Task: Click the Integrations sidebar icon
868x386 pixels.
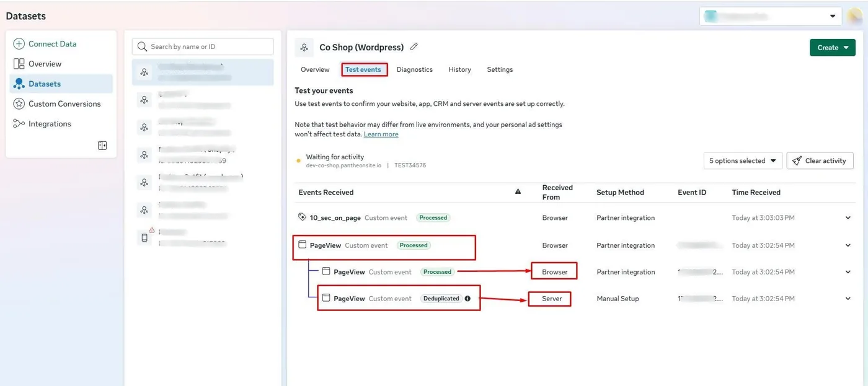Action: (x=19, y=123)
